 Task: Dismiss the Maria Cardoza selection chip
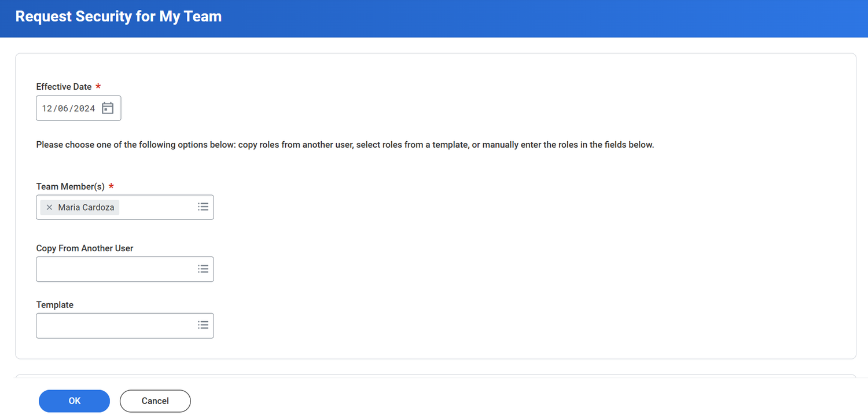coord(49,207)
